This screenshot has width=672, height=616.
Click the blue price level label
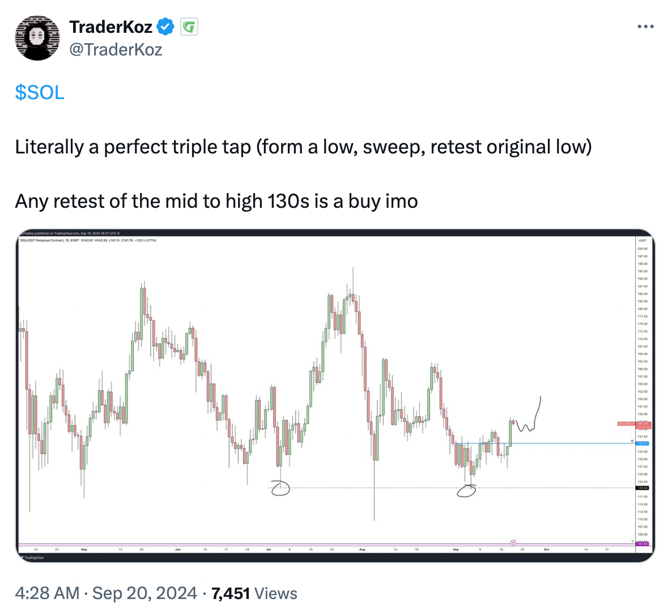click(643, 443)
